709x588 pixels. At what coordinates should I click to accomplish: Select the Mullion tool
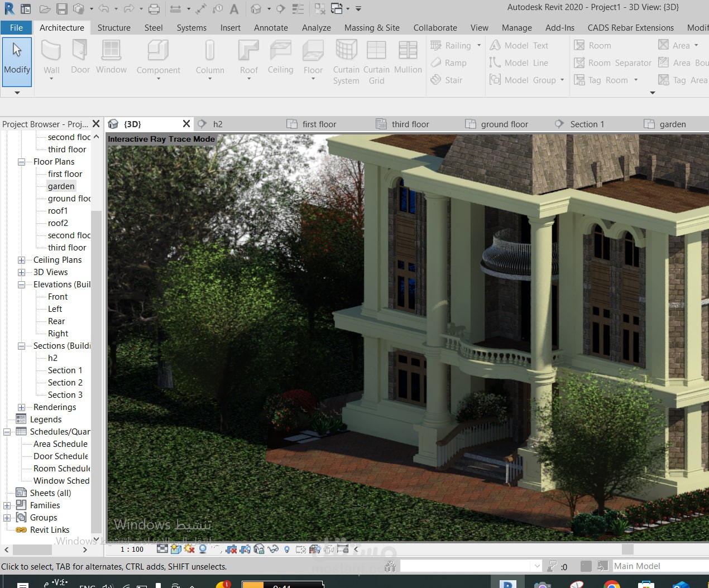pyautogui.click(x=408, y=57)
